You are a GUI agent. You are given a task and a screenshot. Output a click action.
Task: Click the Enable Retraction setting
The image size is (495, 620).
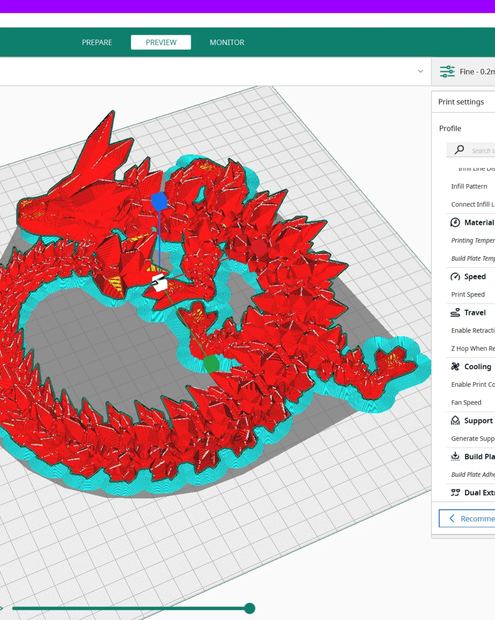[473, 331]
